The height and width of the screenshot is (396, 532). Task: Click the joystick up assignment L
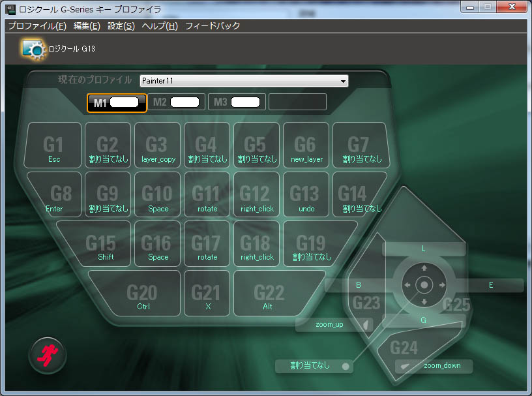[423, 249]
